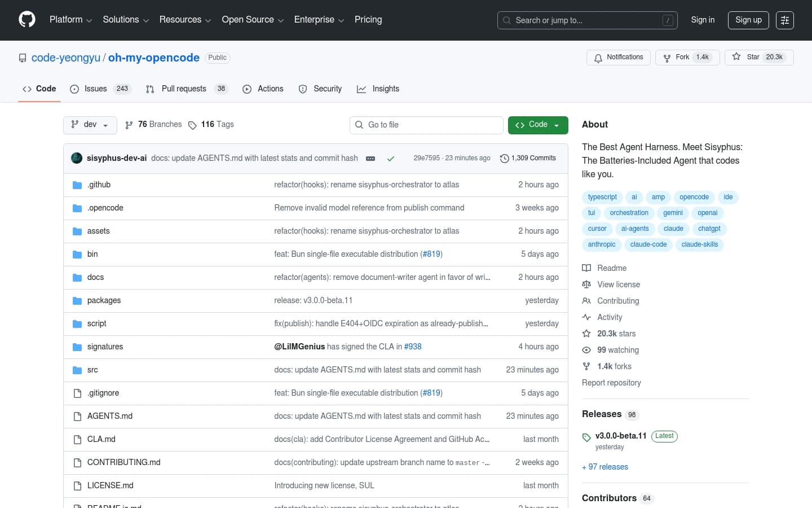The image size is (812, 508).
Task: Click the eye icon next to 99 watching
Action: [x=586, y=350]
